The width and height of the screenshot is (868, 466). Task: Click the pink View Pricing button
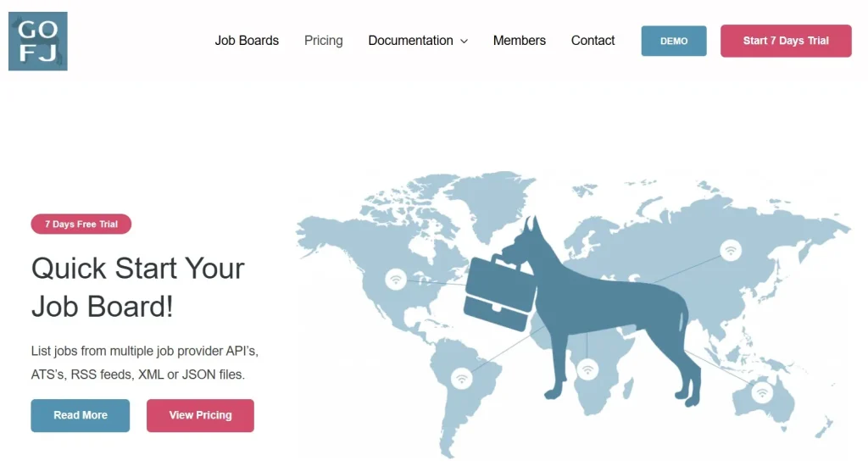(200, 415)
